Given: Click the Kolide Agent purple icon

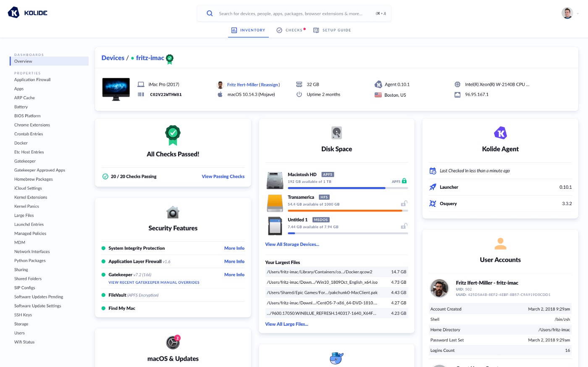Looking at the screenshot, I should pyautogui.click(x=500, y=133).
